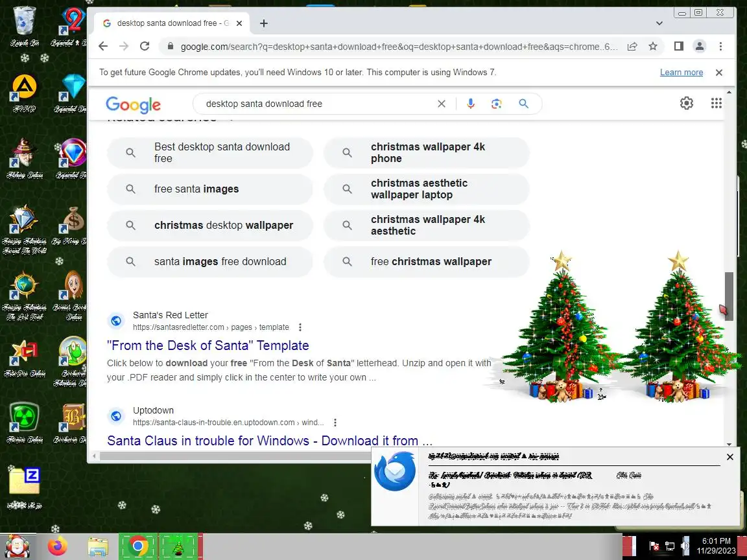Select the Bejeweled 2 desktop shortcut
This screenshot has width=747, height=560.
[73, 26]
